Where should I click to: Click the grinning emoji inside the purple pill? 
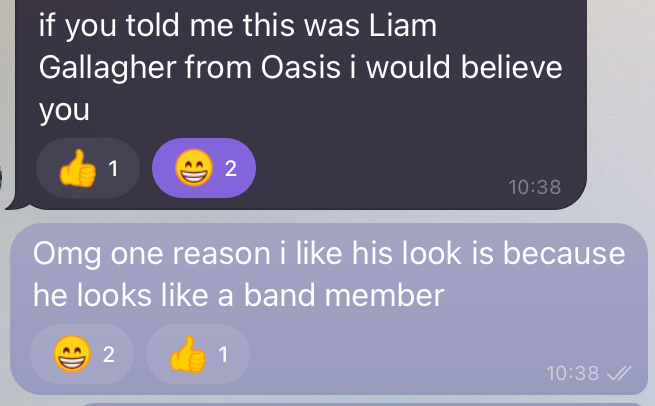pos(194,167)
